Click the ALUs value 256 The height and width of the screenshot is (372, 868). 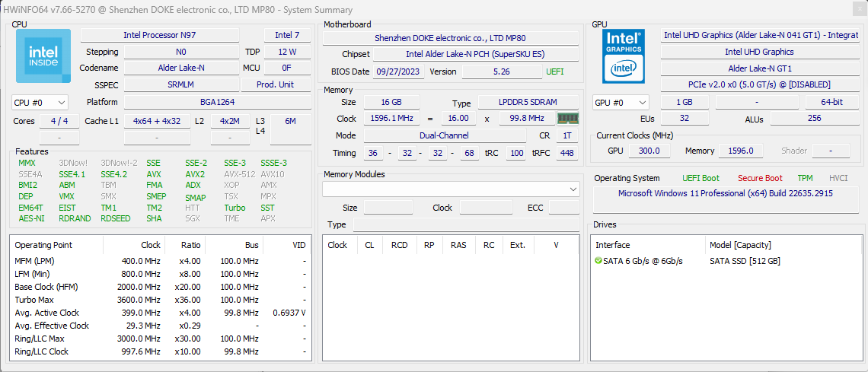(x=814, y=118)
